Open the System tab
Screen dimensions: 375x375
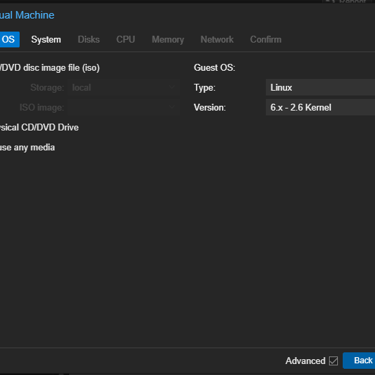(46, 39)
